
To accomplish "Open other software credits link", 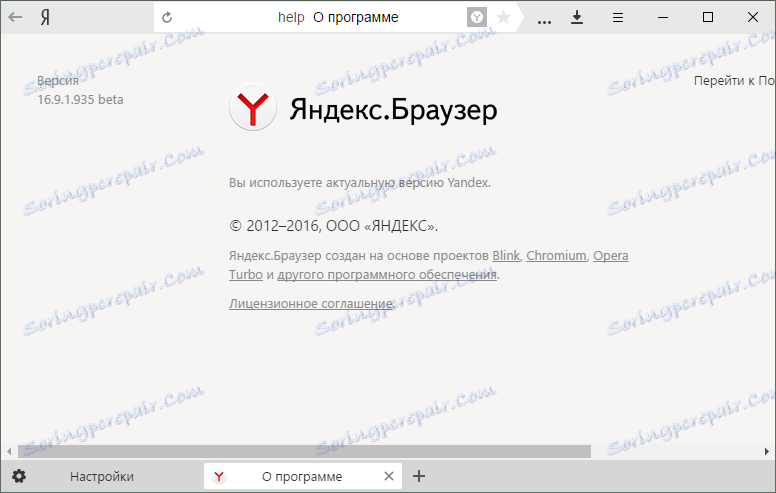I will pyautogui.click(x=387, y=275).
